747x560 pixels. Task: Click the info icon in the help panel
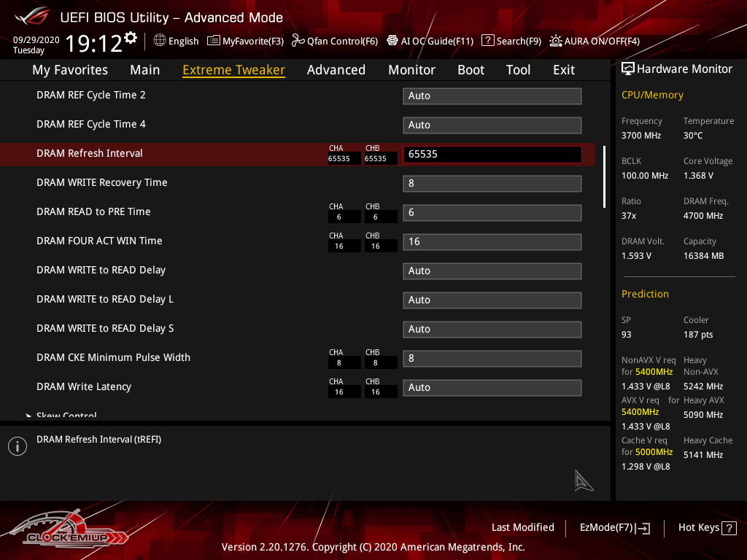click(18, 446)
